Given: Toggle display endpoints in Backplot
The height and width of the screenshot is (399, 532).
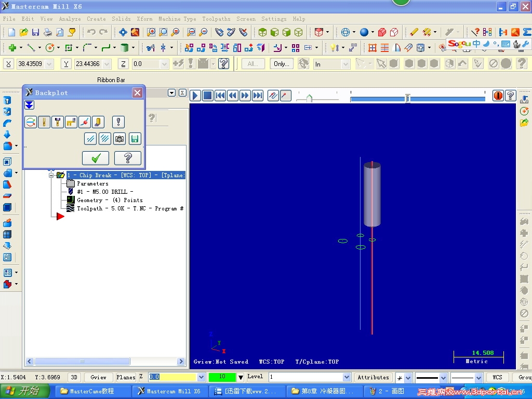Looking at the screenshot, I should pos(85,122).
